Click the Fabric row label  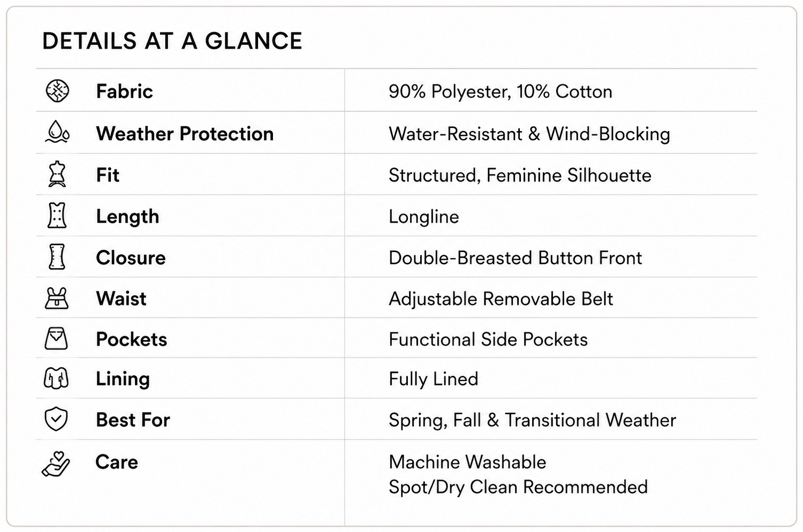(x=125, y=92)
